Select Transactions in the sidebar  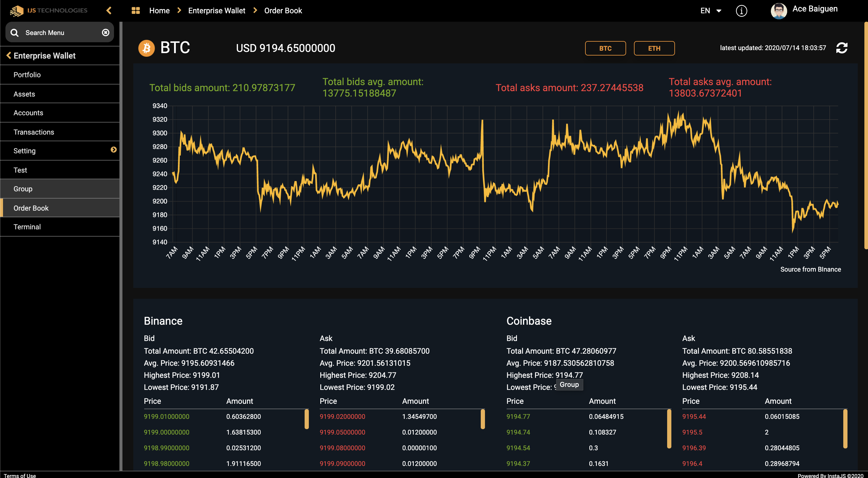[34, 132]
